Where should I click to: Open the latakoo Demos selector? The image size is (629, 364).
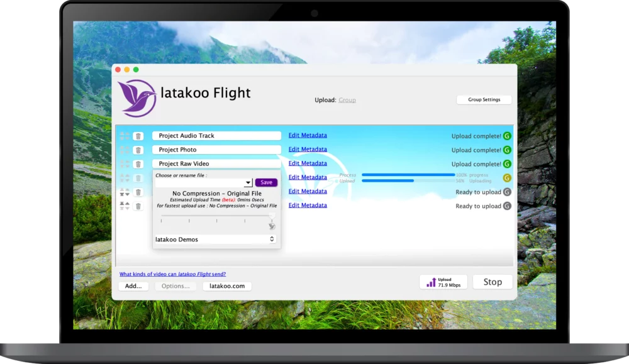coord(215,240)
